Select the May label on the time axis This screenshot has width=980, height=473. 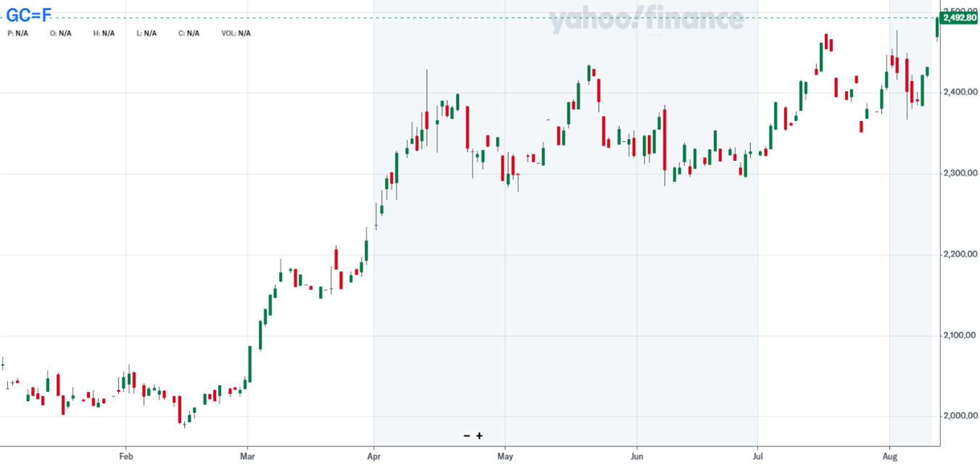[505, 457]
